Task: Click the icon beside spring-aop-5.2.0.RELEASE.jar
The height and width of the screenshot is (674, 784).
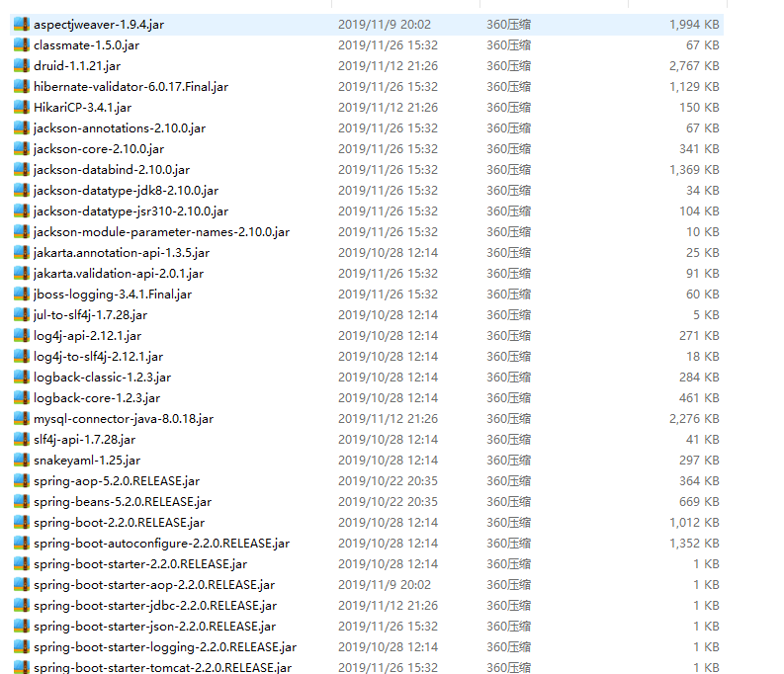Action: click(x=22, y=480)
